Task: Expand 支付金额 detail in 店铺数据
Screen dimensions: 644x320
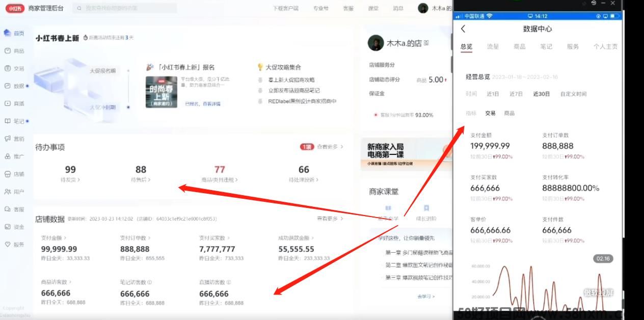Action: (53, 238)
